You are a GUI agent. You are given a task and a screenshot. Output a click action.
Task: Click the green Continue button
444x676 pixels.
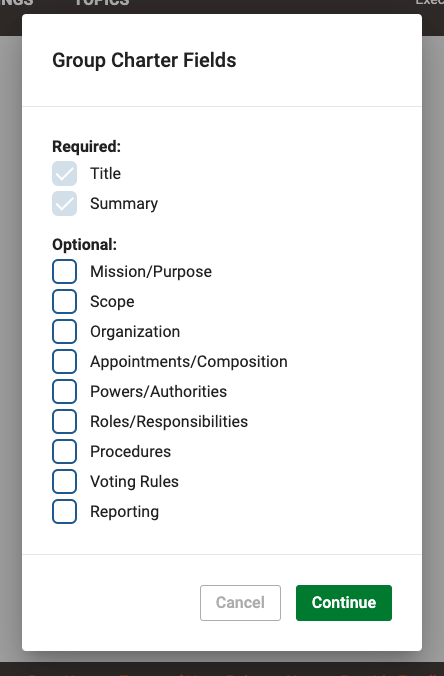344,603
